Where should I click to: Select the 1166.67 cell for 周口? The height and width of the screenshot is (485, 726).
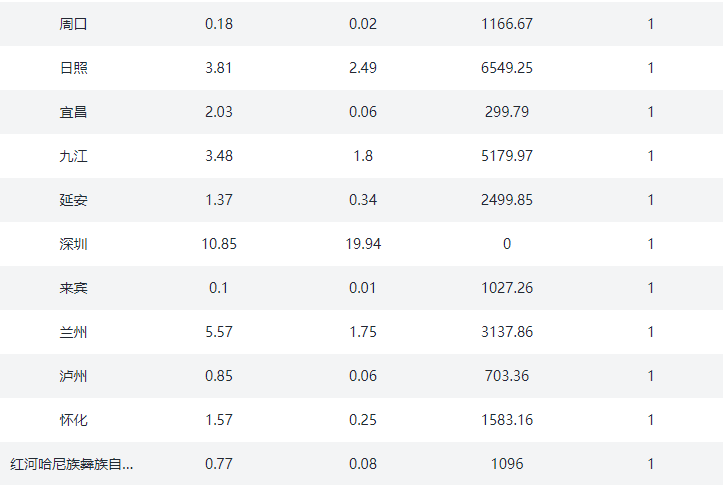(x=507, y=24)
